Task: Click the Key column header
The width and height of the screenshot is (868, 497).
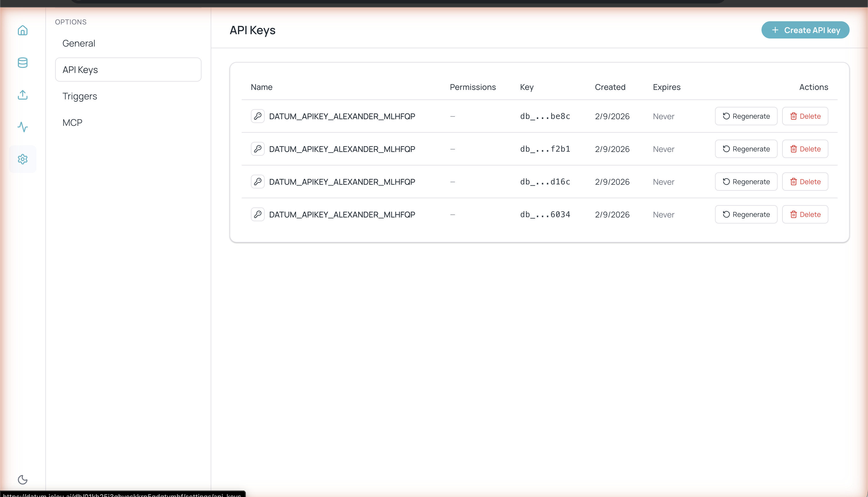Action: coord(527,87)
